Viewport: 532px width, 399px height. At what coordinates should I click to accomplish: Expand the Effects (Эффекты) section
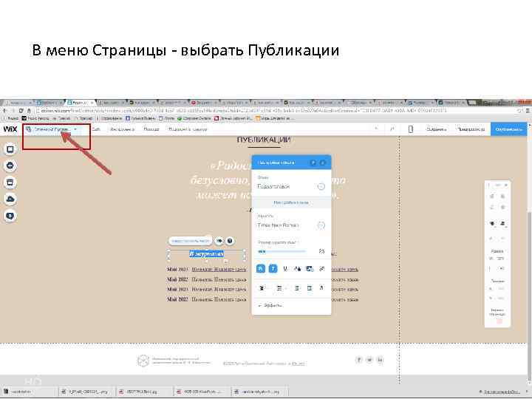coord(270,305)
